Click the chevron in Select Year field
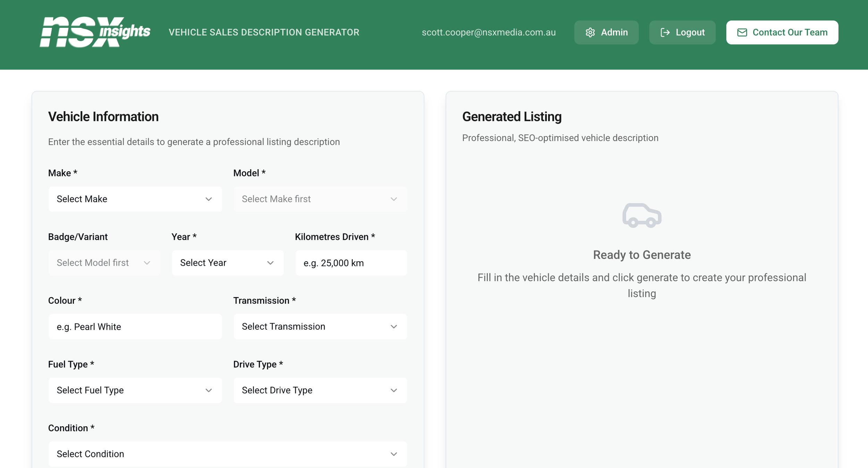Image resolution: width=868 pixels, height=468 pixels. [x=270, y=263]
